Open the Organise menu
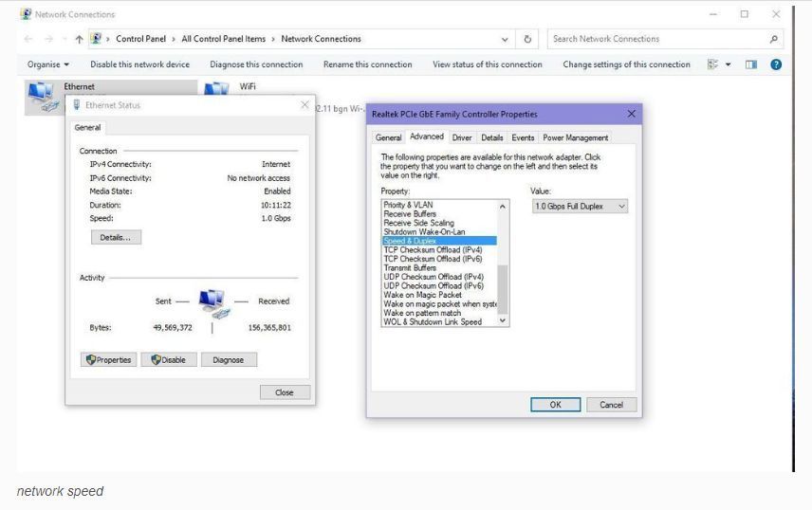 pos(47,64)
